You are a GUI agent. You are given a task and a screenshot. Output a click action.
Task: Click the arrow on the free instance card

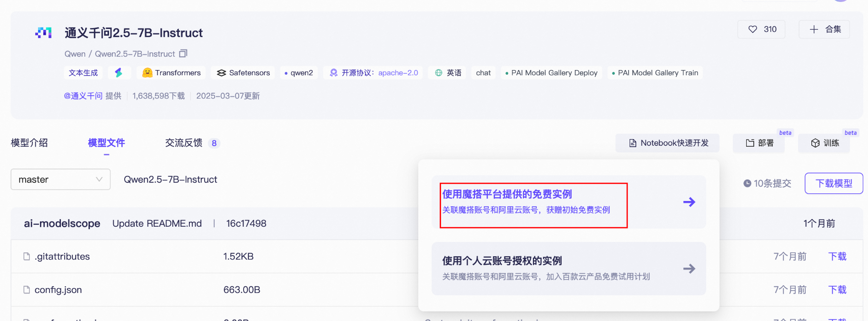coord(689,202)
